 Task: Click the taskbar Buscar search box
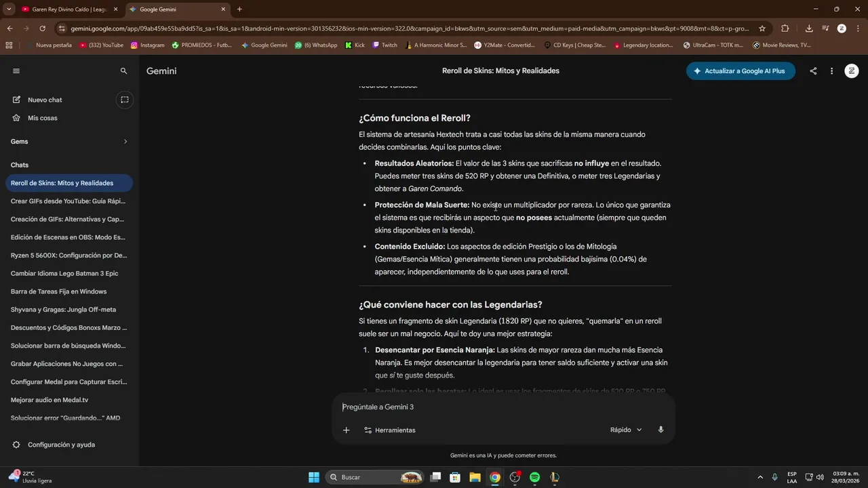[x=375, y=477]
